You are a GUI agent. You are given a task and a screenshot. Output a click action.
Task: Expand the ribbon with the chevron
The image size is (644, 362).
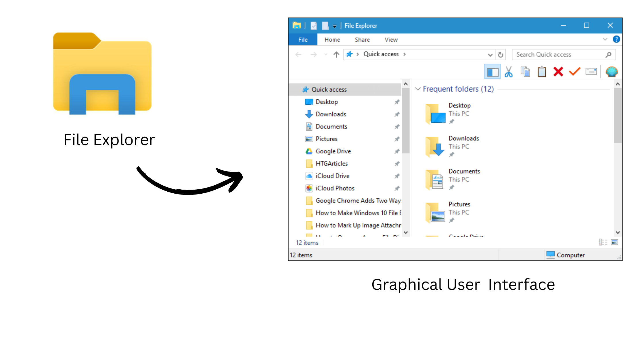point(605,39)
